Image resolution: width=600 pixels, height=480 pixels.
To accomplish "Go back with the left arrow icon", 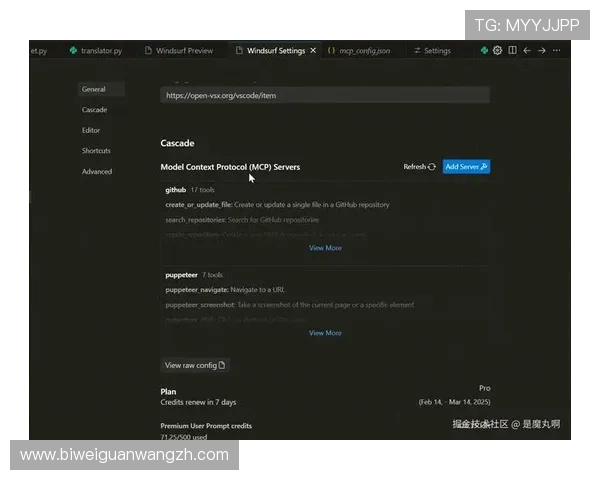I will (527, 51).
